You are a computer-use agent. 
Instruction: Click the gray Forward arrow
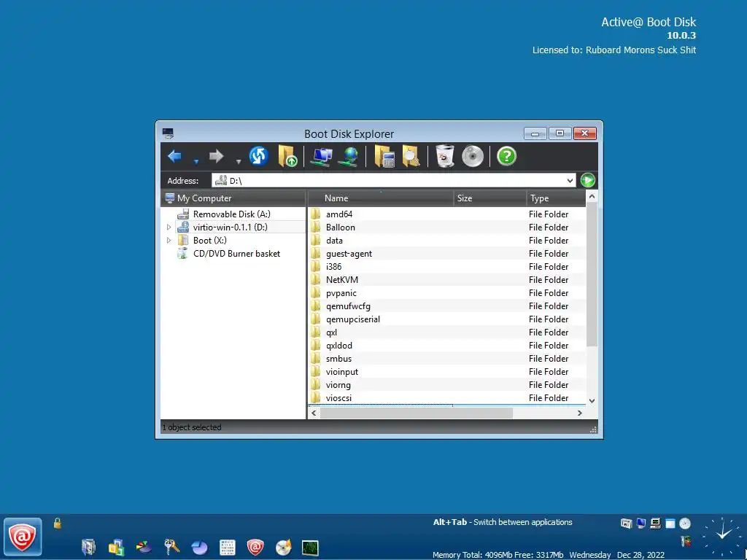(x=216, y=156)
